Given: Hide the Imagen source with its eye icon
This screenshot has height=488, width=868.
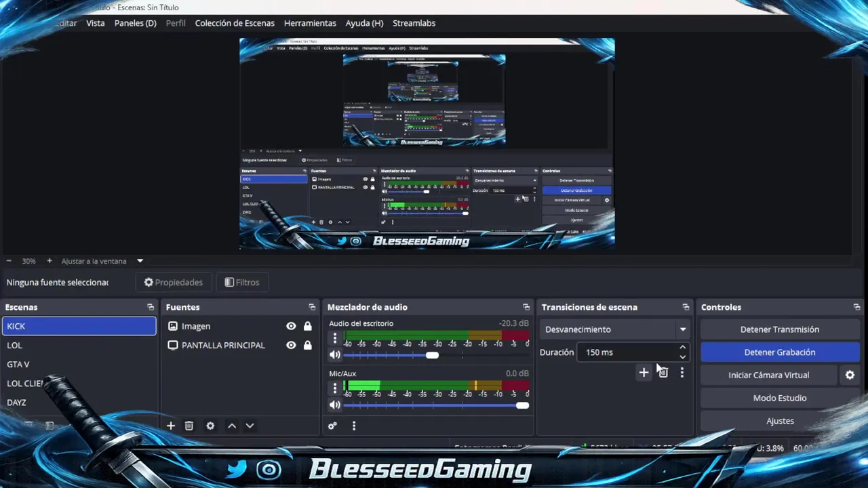Looking at the screenshot, I should click(x=291, y=326).
